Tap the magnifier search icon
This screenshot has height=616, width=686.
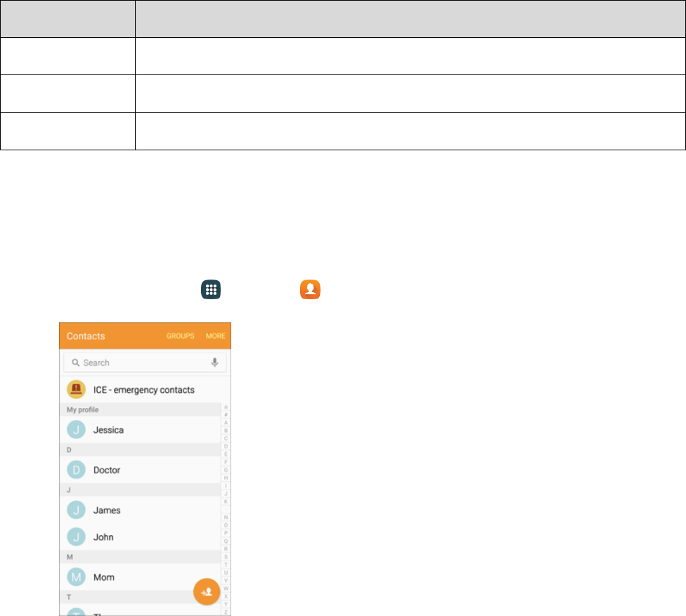[76, 363]
